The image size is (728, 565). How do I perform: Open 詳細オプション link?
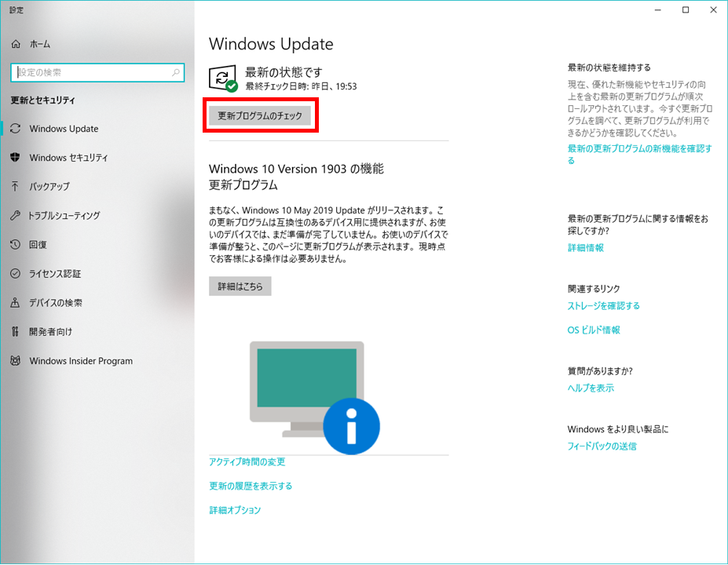tap(235, 510)
